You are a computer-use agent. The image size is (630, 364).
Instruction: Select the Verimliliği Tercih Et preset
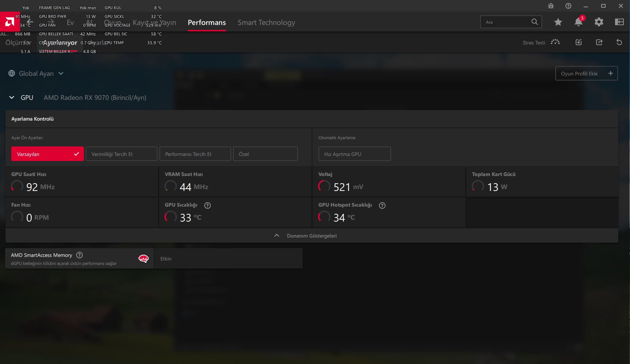click(x=121, y=154)
